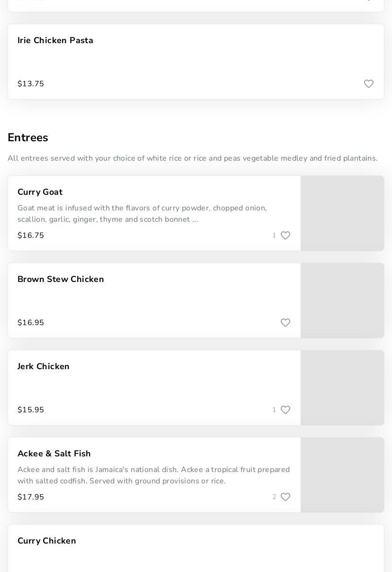Favorite Jerk Chicken using its heart
392x572 pixels.
tap(285, 410)
